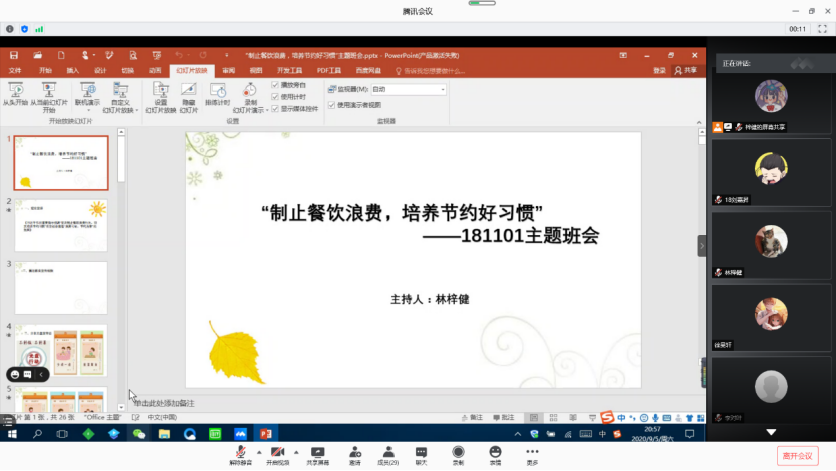Open the Members (29) list
Screen dimensions: 836x471
click(388, 455)
